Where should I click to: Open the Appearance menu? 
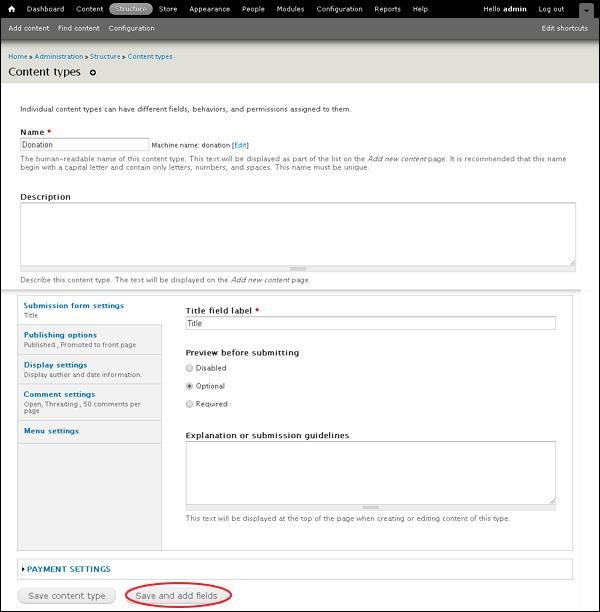210,9
